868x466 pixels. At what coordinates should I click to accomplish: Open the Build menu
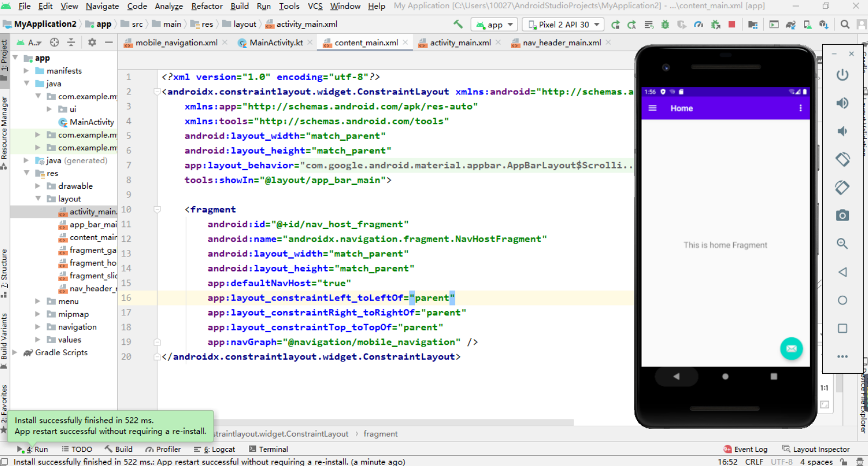point(240,6)
